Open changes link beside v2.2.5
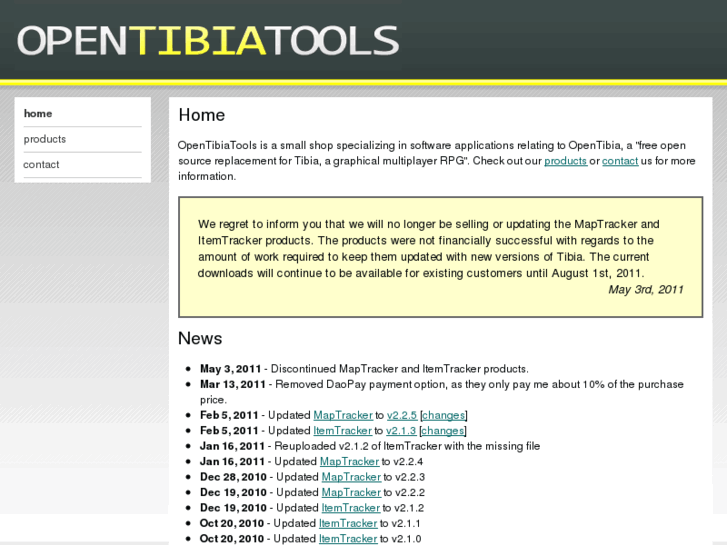727x545 pixels. tap(443, 415)
